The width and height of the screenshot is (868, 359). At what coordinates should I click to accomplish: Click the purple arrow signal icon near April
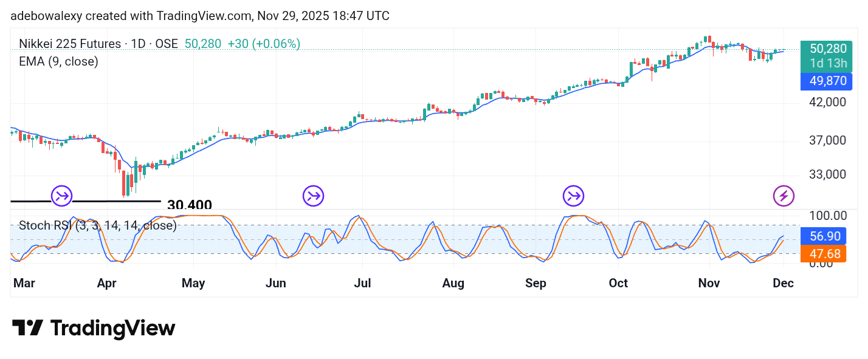[x=61, y=196]
